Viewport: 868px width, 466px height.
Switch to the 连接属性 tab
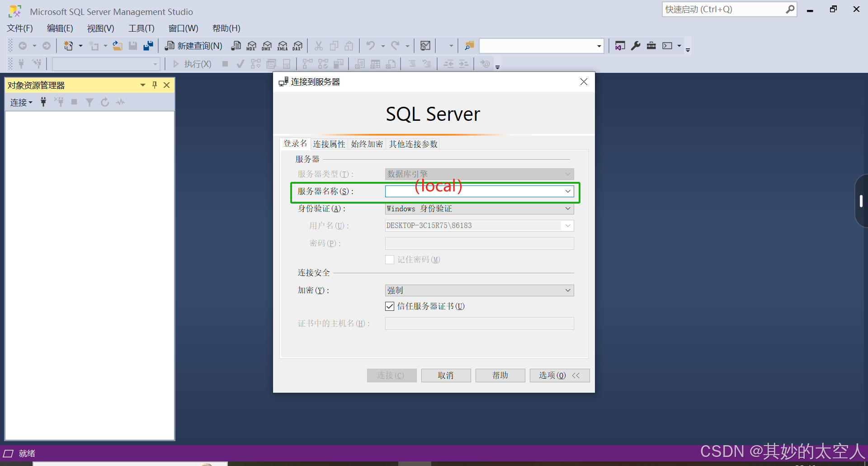[329, 143]
